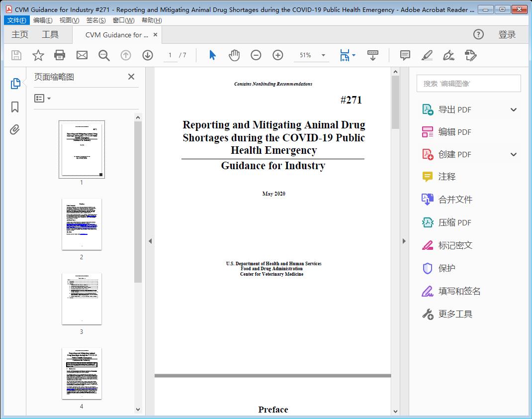Open the attachments panel icon
The height and width of the screenshot is (419, 532).
[x=15, y=129]
